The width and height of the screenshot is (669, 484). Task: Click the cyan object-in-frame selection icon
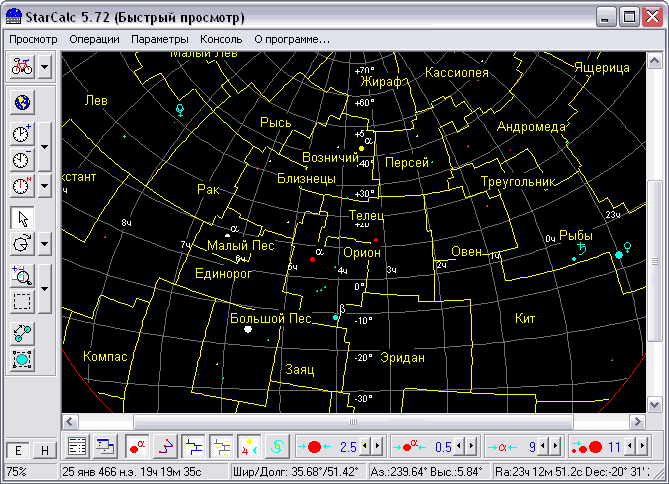pyautogui.click(x=22, y=359)
